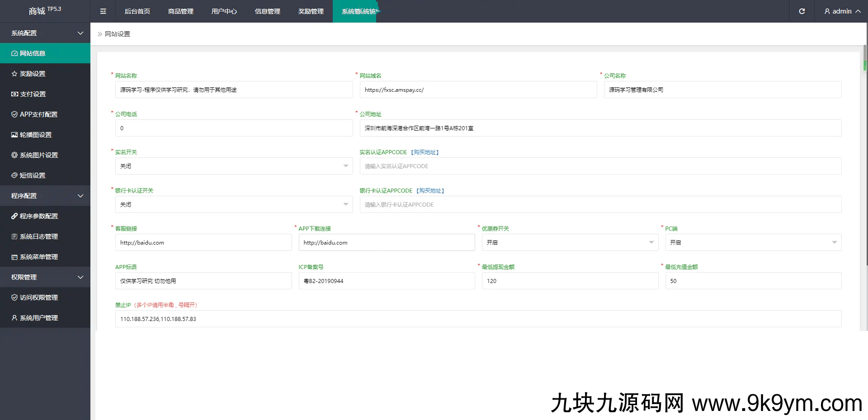Screen dimensions: 868x420
Task: Open 系统用户管理 with user icon
Action: click(x=38, y=318)
